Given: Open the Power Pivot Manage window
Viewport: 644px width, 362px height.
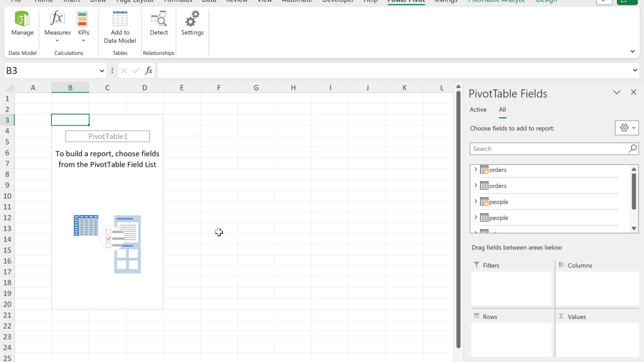Looking at the screenshot, I should tap(22, 24).
